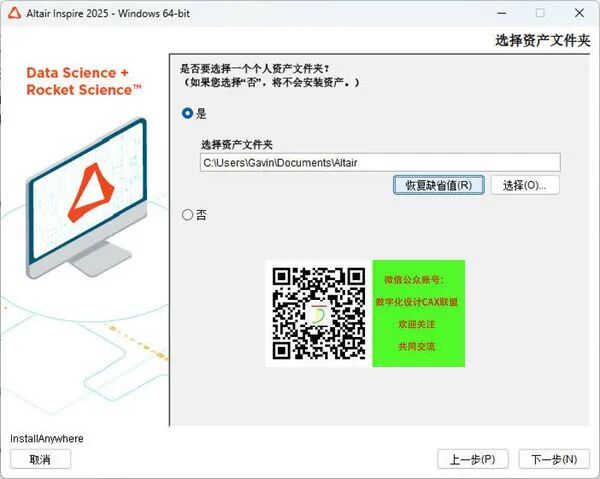Click the 数字化设计CAX联盟 text in green box

417,302
